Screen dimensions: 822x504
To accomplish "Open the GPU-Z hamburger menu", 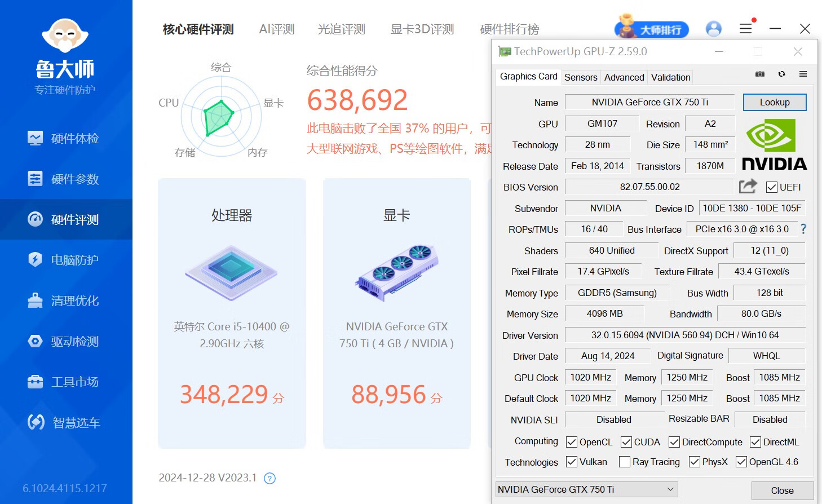I will click(803, 74).
